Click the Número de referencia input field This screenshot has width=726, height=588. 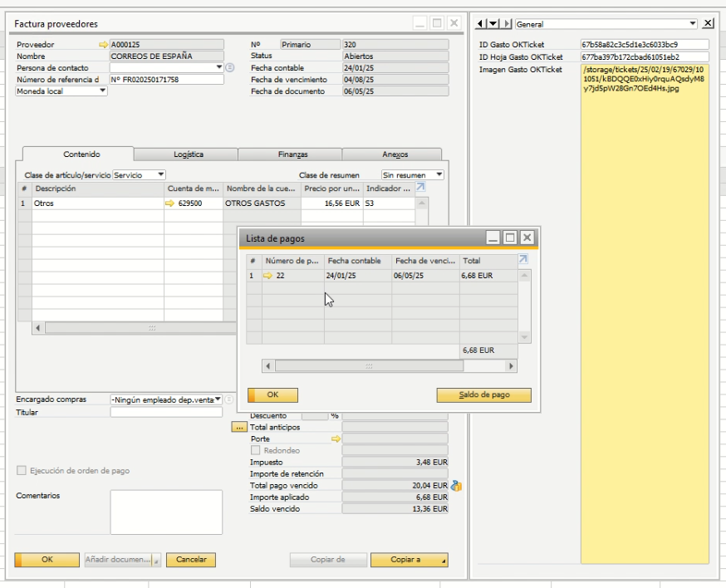(x=167, y=80)
